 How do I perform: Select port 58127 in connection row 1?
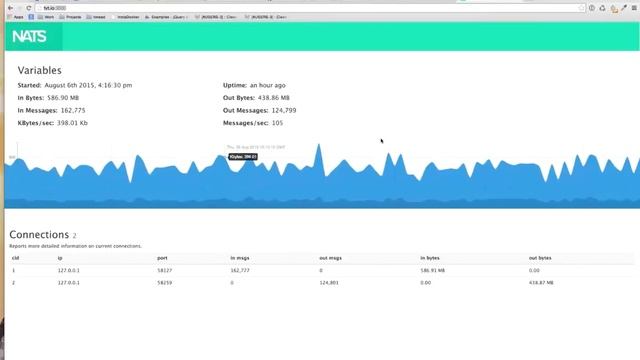click(164, 270)
